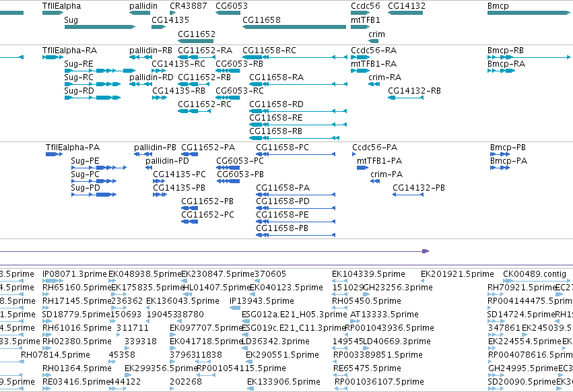Click EST EK299356.5prime
The image size is (573, 392).
pyautogui.click(x=128, y=375)
